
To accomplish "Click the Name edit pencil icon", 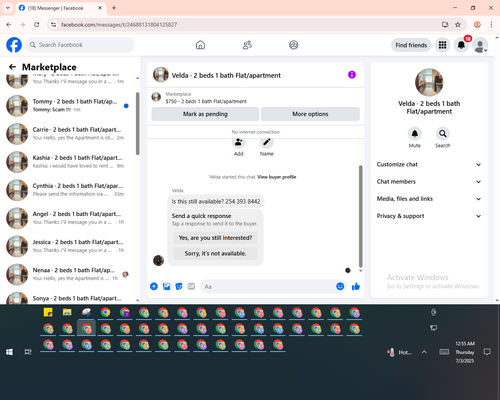I will (x=267, y=142).
